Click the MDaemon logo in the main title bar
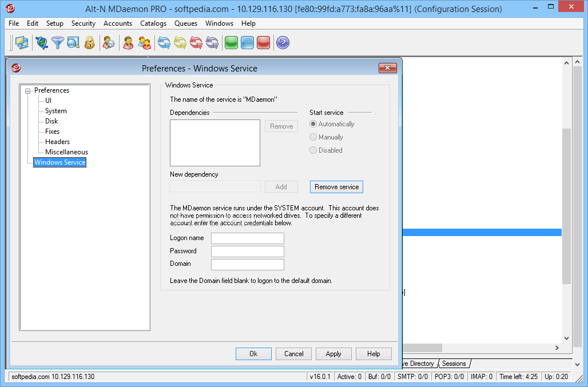This screenshot has width=588, height=387. coord(10,8)
